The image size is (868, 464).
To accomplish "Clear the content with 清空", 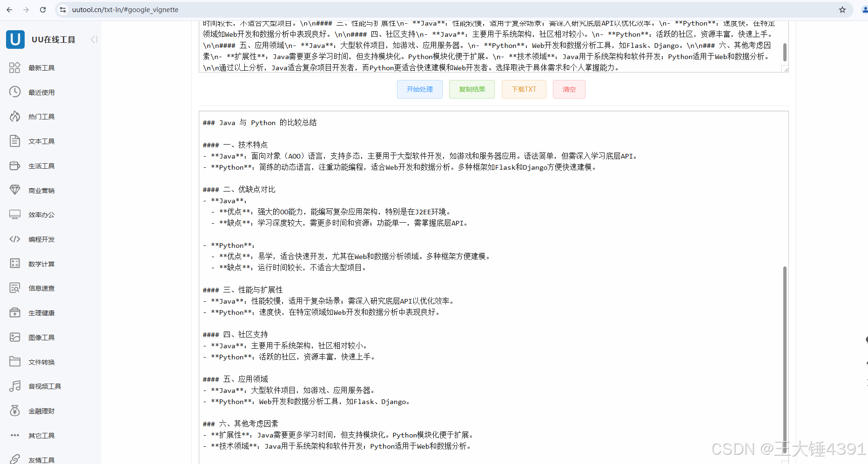I will tap(569, 89).
